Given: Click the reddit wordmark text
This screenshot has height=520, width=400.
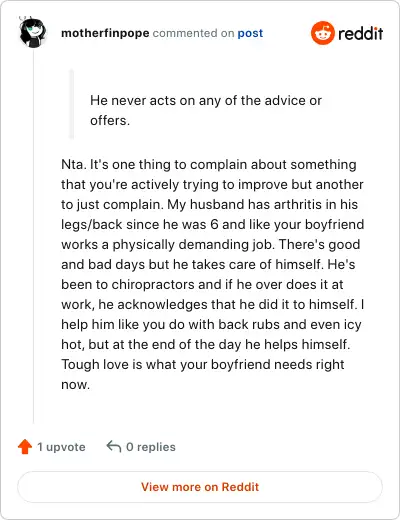Looking at the screenshot, I should [360, 33].
